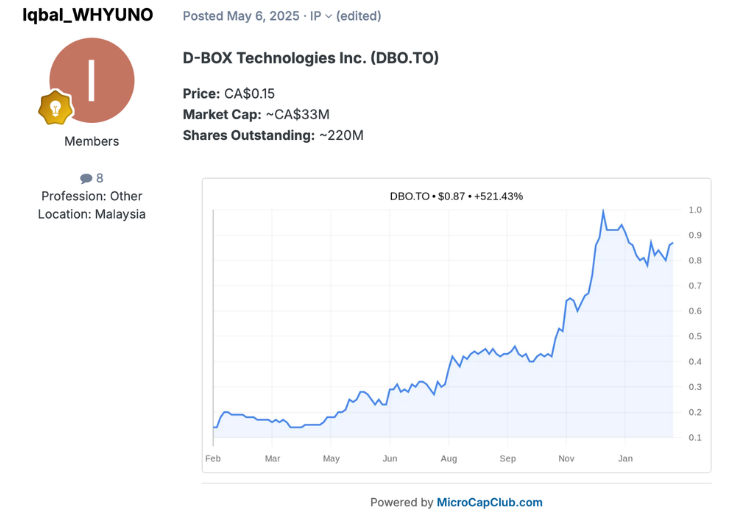729x515 pixels.
Task: Click the round avatar with letter I
Action: pyautogui.click(x=91, y=81)
